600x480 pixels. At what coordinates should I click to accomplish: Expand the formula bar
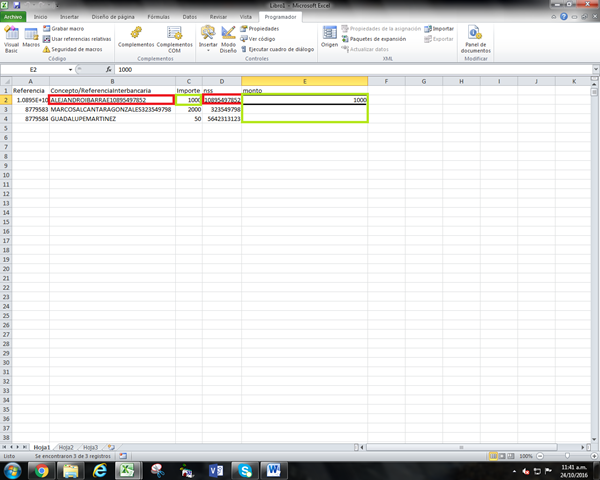point(596,70)
